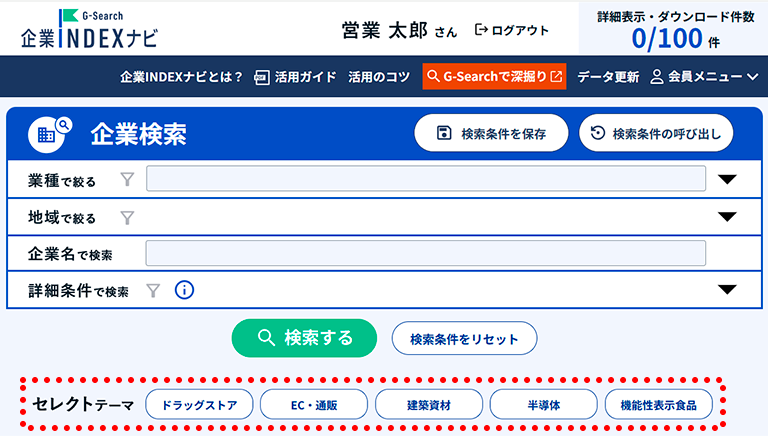Expand the 地域で絞る section arrow

pyautogui.click(x=727, y=217)
